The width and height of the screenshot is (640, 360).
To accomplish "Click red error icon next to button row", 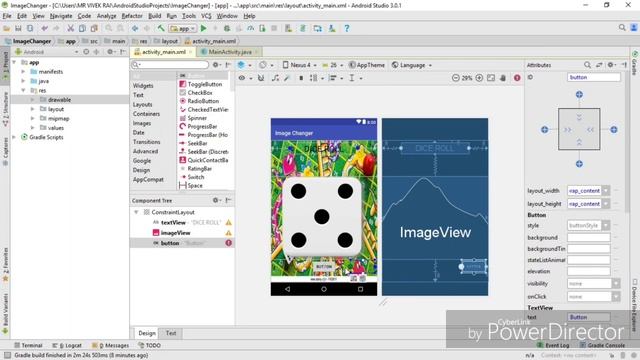I will [x=229, y=243].
